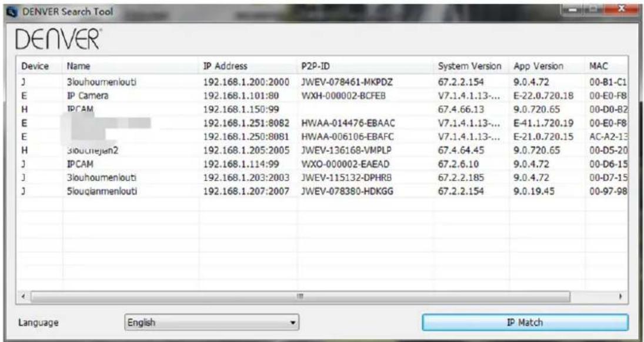Select IP address 192.168.1.203:2003

point(246,178)
